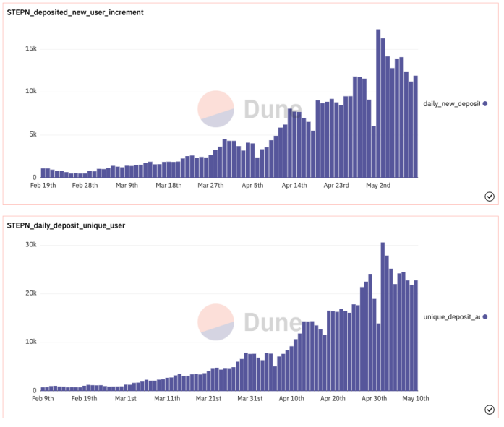Click the 'Mar 31st' axis label
The image size is (504, 427).
250,399
